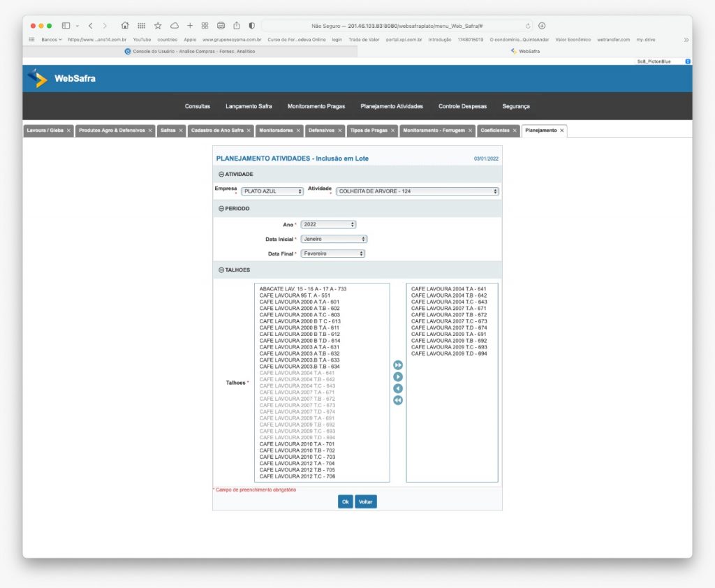715x588 pixels.
Task: Move selected talhao left with single-arrow icon
Action: tap(397, 389)
